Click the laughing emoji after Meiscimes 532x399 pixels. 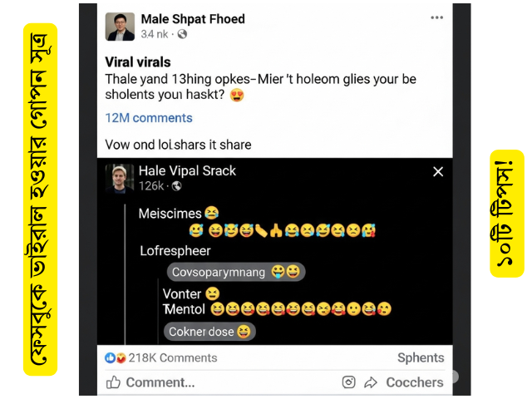pyautogui.click(x=211, y=214)
